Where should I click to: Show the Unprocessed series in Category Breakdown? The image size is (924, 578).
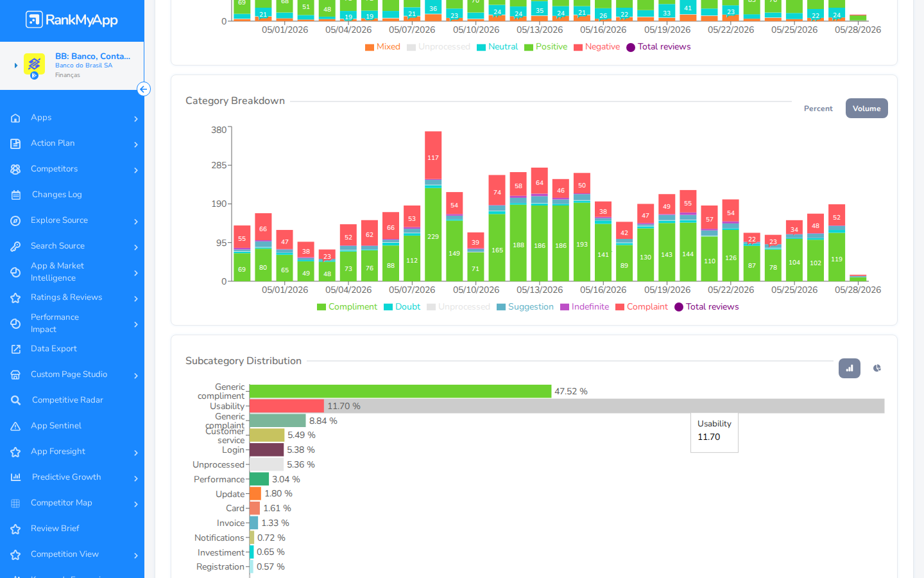tap(458, 307)
